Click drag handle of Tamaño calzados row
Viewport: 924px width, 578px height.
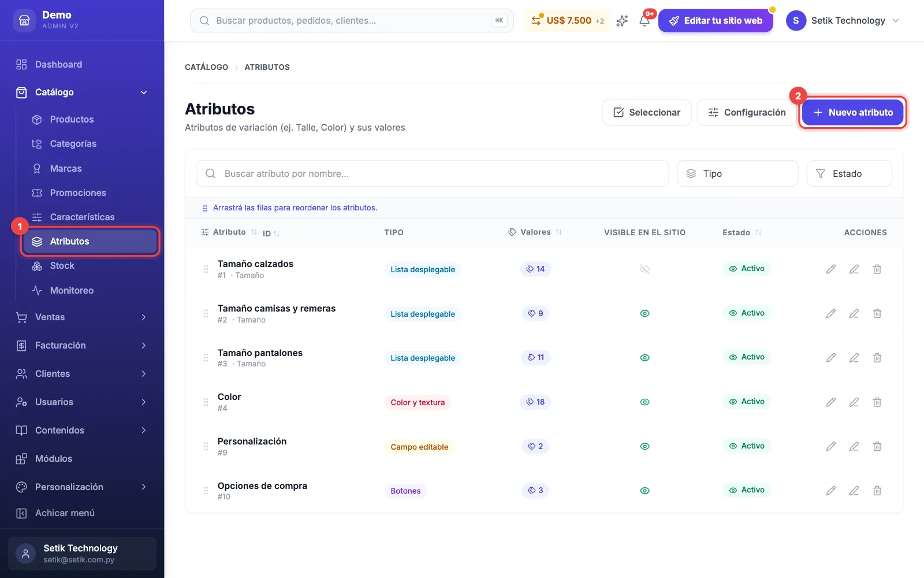206,269
